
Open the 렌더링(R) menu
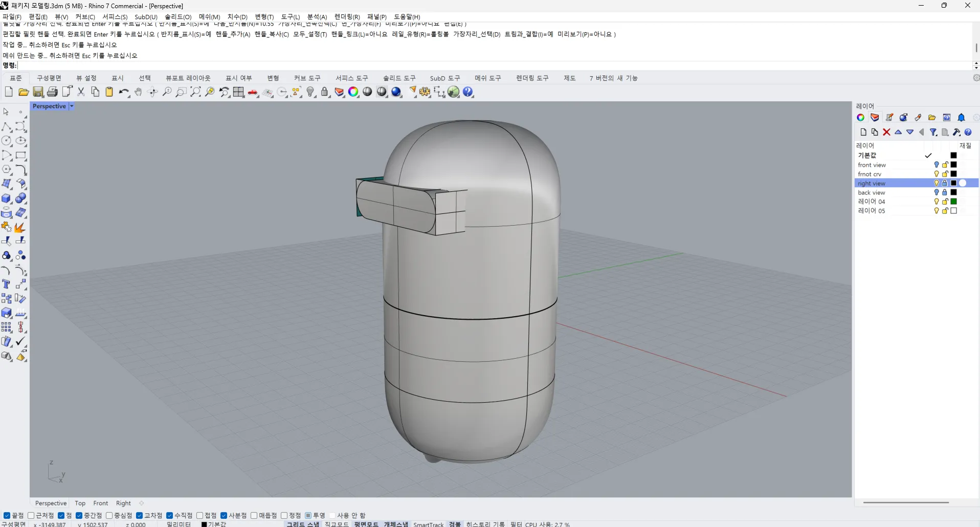point(347,17)
